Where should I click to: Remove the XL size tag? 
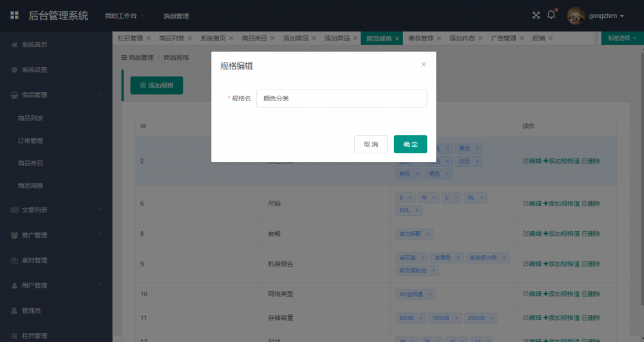pyautogui.click(x=482, y=198)
